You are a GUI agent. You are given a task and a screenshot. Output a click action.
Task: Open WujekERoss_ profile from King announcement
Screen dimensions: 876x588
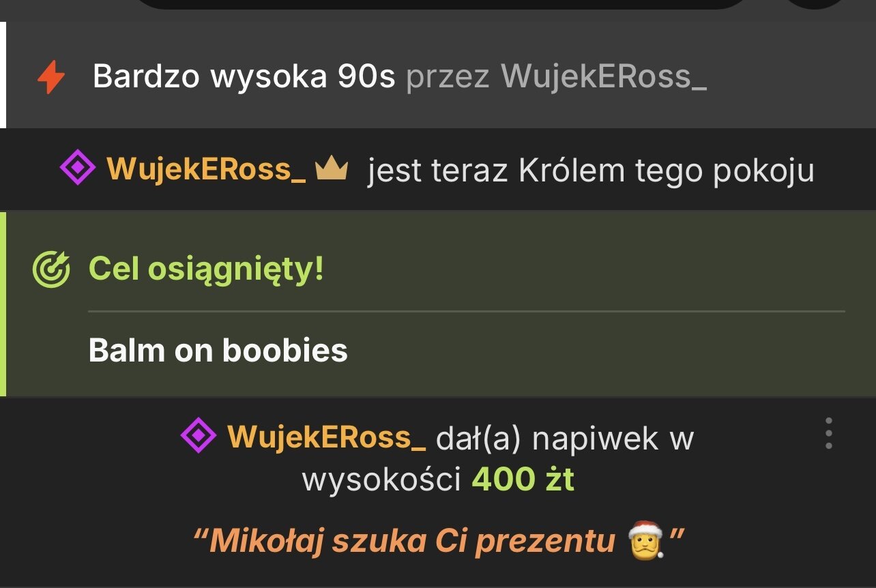(206, 169)
